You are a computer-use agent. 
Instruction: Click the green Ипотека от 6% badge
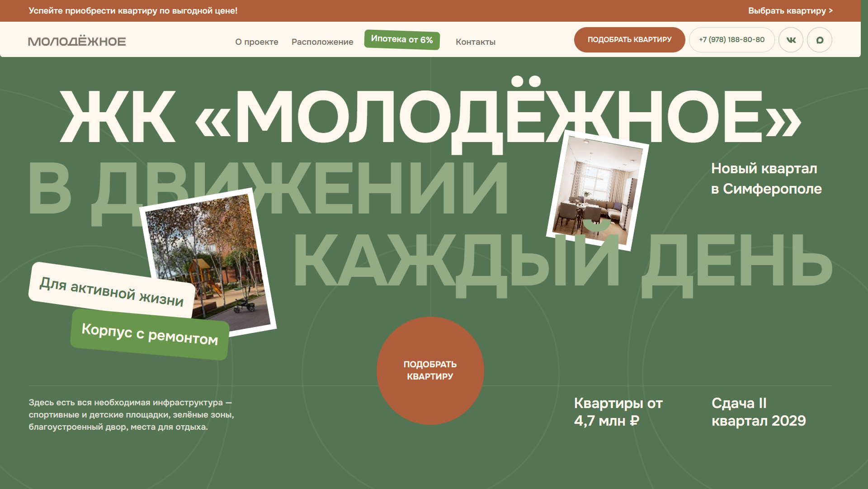402,40
